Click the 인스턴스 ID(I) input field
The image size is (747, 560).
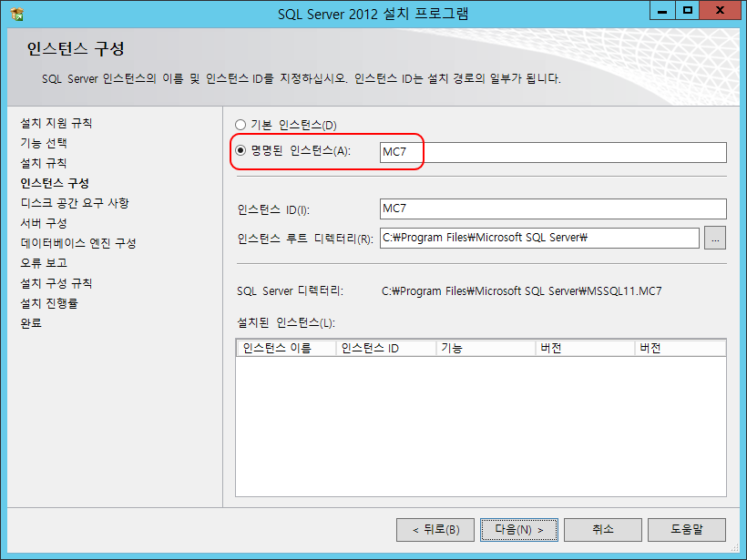click(x=553, y=209)
